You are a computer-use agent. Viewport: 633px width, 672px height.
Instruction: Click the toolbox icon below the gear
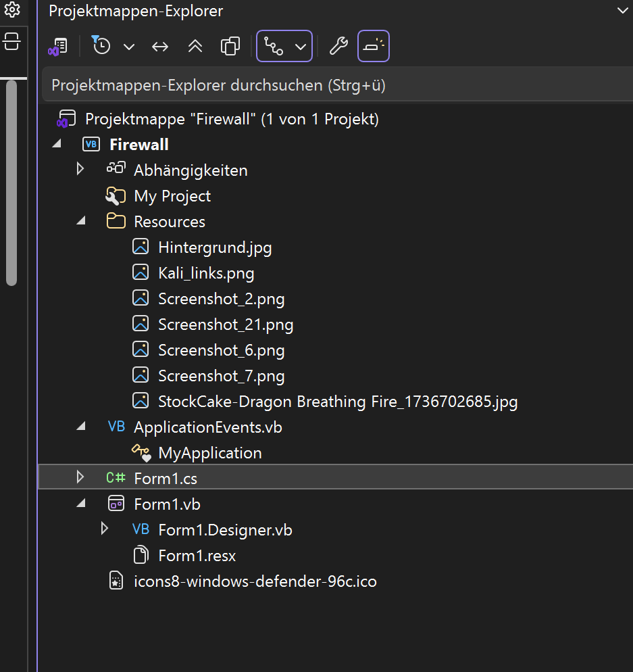12,42
